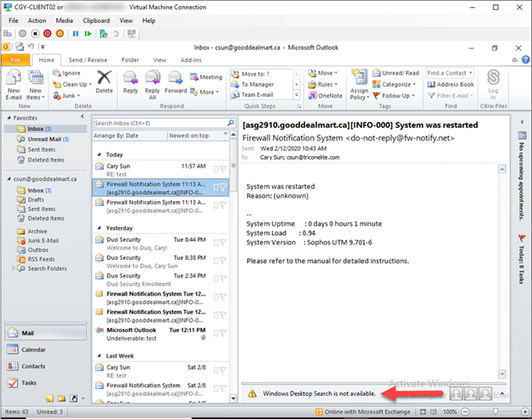Click the Reply All icon
Viewport: 532px width, 419px height.
(153, 77)
